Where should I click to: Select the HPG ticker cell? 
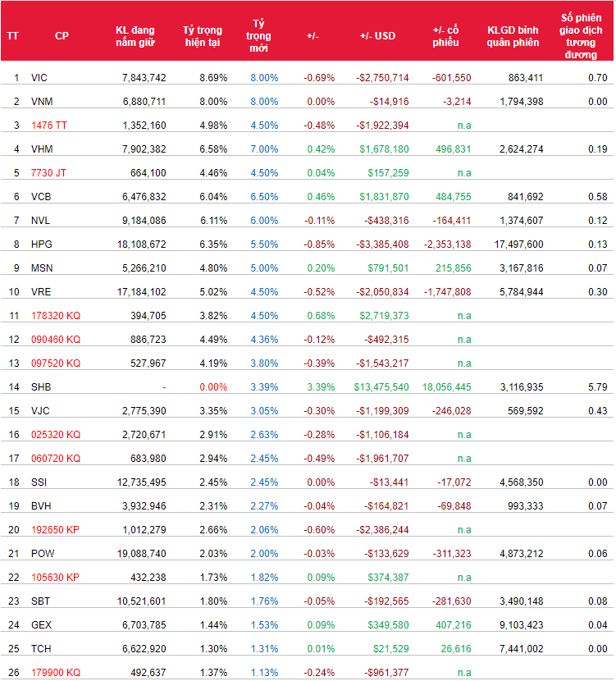(x=42, y=245)
